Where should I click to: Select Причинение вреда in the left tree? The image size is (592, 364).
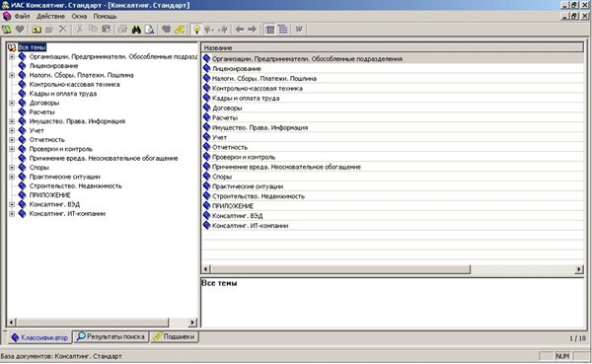[x=104, y=158]
